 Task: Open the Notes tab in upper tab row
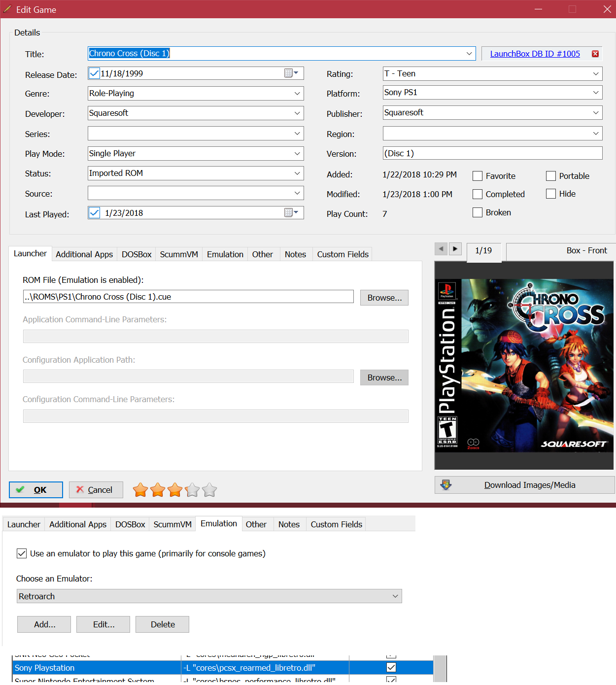pos(295,254)
